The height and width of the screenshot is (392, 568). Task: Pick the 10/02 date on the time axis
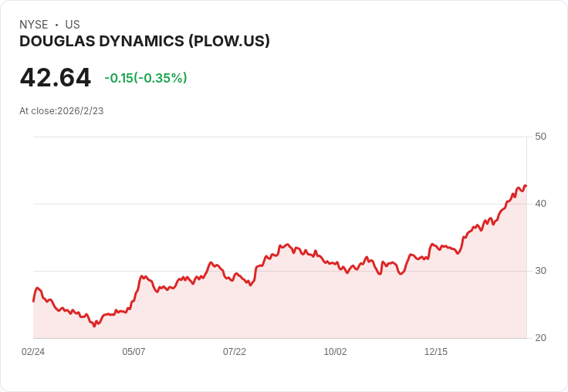point(335,352)
